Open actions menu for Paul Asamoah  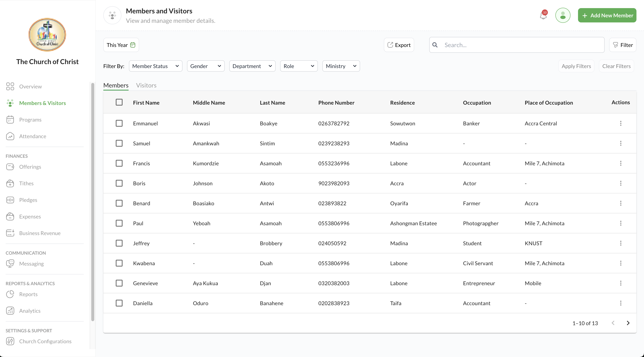pos(620,223)
